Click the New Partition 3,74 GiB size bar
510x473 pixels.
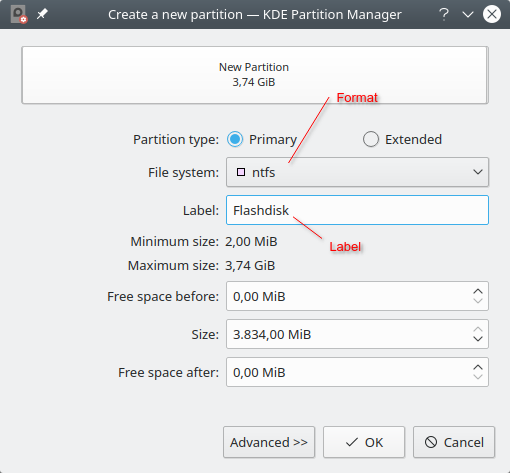pyautogui.click(x=255, y=75)
